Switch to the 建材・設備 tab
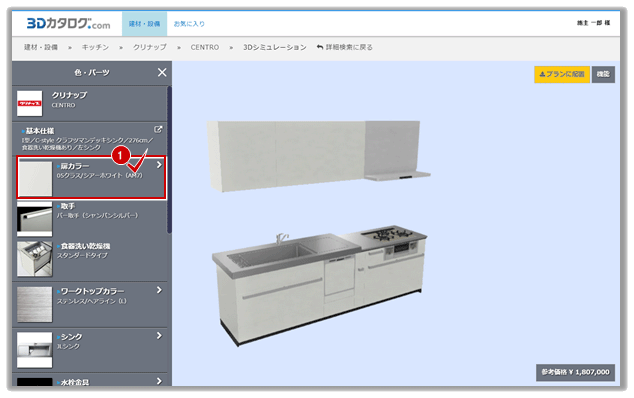 [x=144, y=24]
